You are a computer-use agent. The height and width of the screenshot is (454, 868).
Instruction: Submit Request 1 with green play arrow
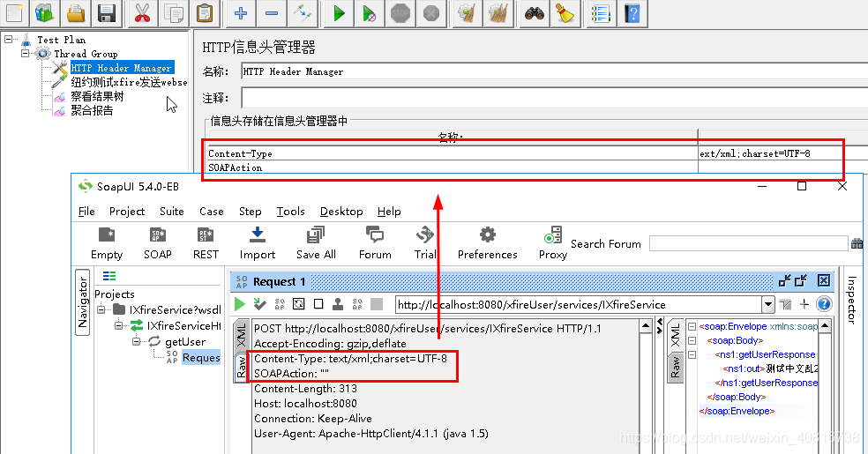click(x=240, y=304)
